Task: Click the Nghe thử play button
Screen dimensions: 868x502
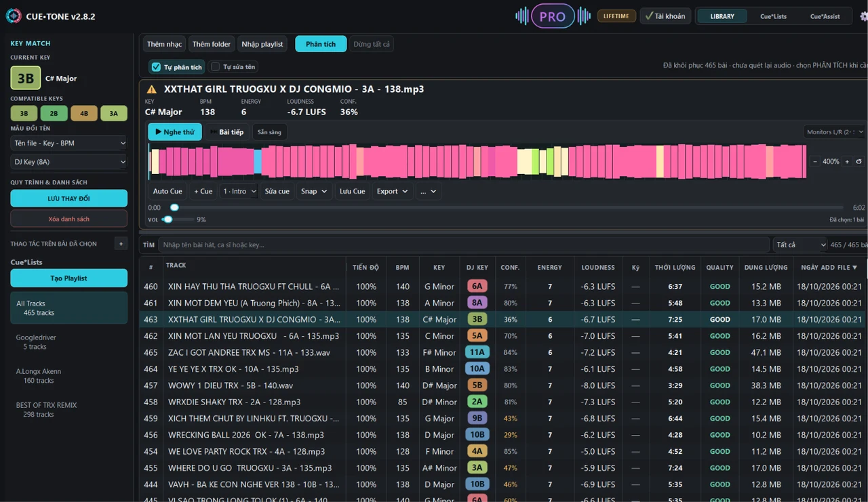Action: pos(175,132)
